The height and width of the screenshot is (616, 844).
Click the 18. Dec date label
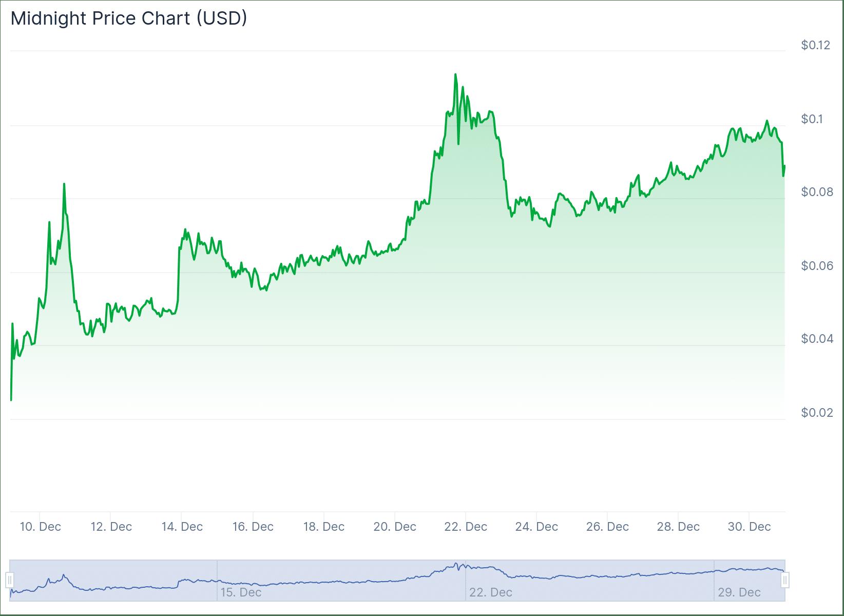[x=323, y=527]
